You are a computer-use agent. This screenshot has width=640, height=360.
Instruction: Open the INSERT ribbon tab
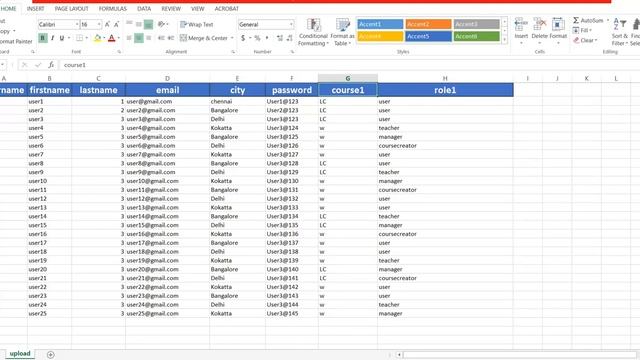36,9
